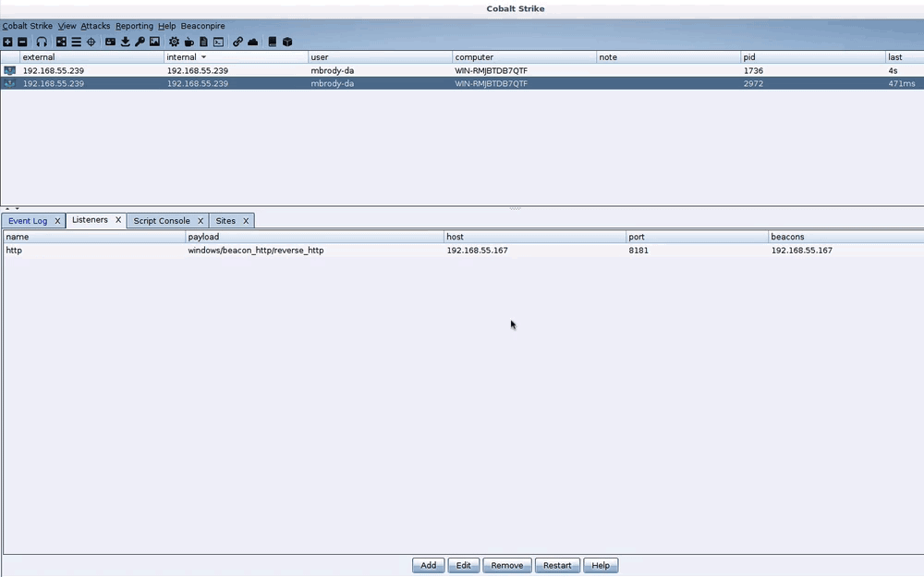924x577 pixels.
Task: Click the Host a File chain-link icon
Action: click(237, 42)
